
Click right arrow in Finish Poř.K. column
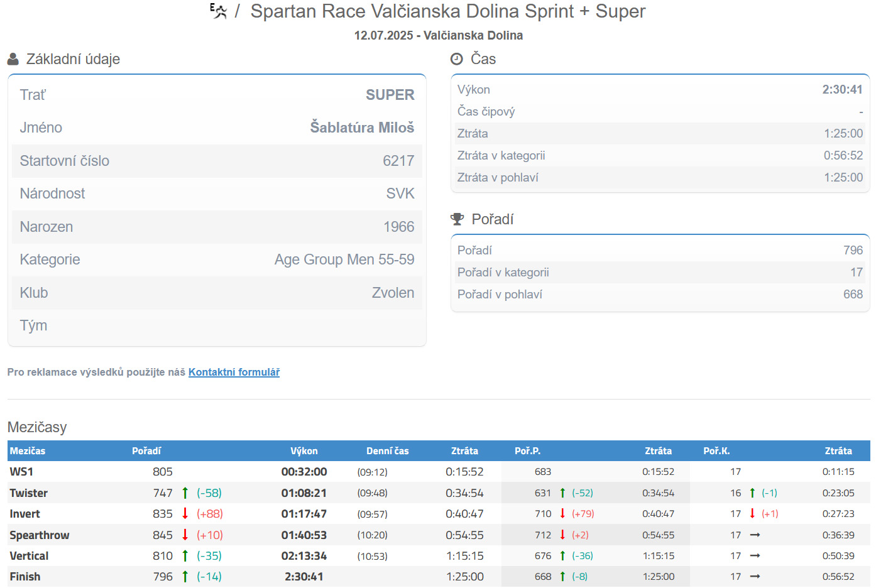(755, 577)
